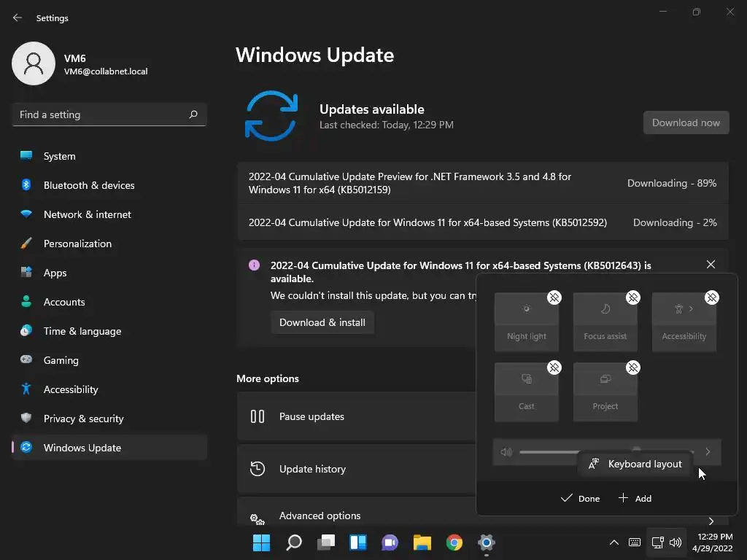Open Accessibility settings in sidebar
The image size is (747, 560).
[109, 389]
